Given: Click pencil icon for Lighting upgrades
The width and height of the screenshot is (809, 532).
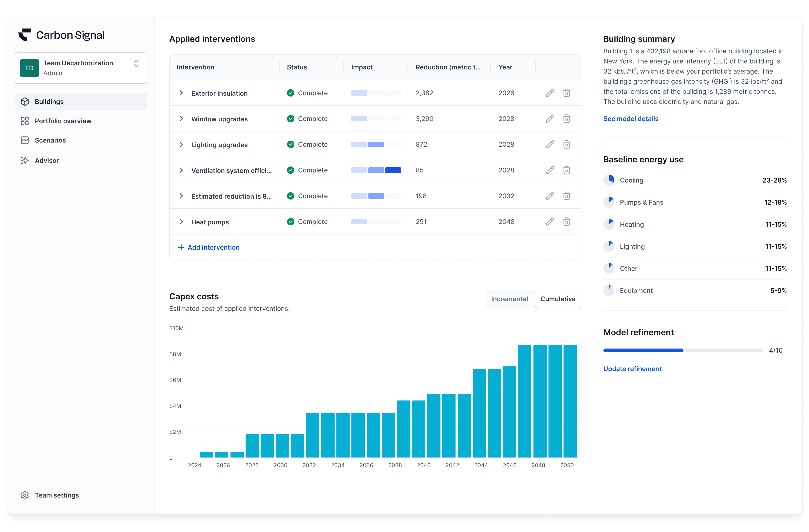Looking at the screenshot, I should pos(550,144).
